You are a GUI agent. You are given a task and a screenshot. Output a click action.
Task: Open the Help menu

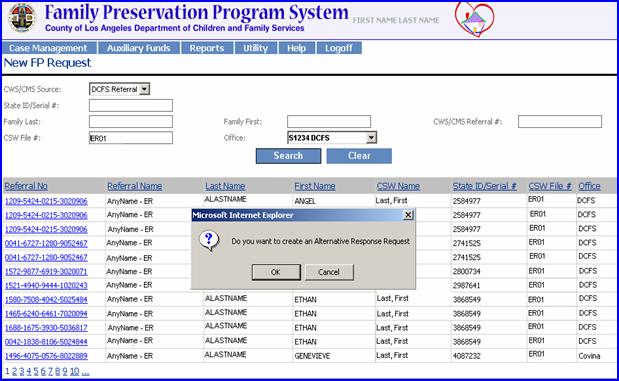click(x=296, y=48)
